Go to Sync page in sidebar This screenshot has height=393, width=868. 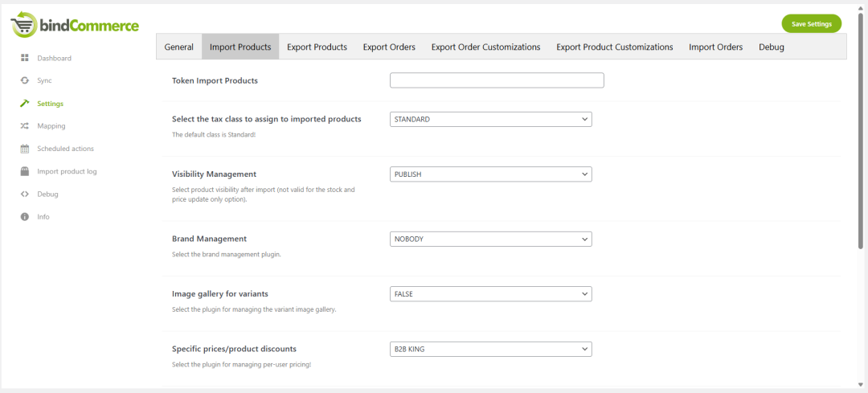(44, 80)
